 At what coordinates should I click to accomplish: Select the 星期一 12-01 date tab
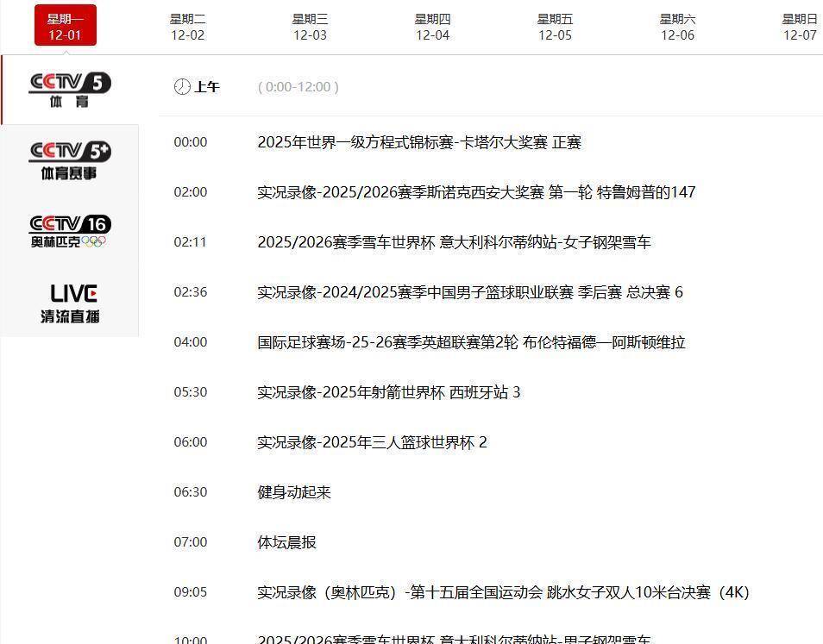[66, 27]
